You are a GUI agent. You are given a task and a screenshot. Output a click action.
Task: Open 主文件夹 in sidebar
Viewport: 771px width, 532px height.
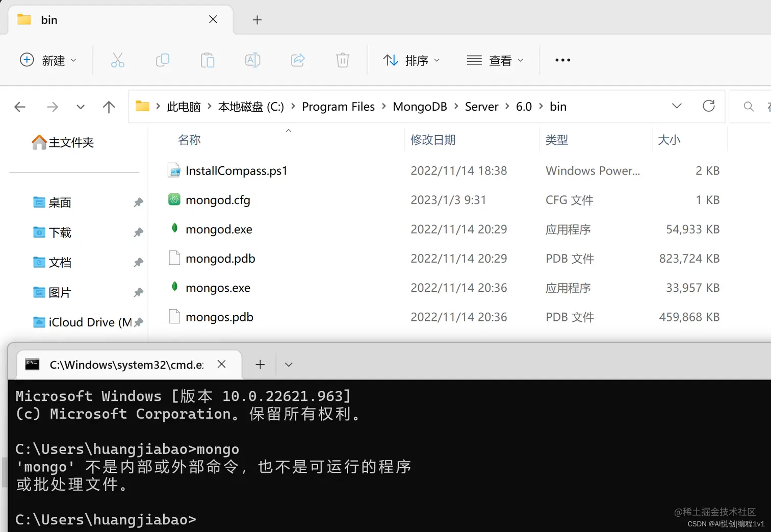point(63,142)
